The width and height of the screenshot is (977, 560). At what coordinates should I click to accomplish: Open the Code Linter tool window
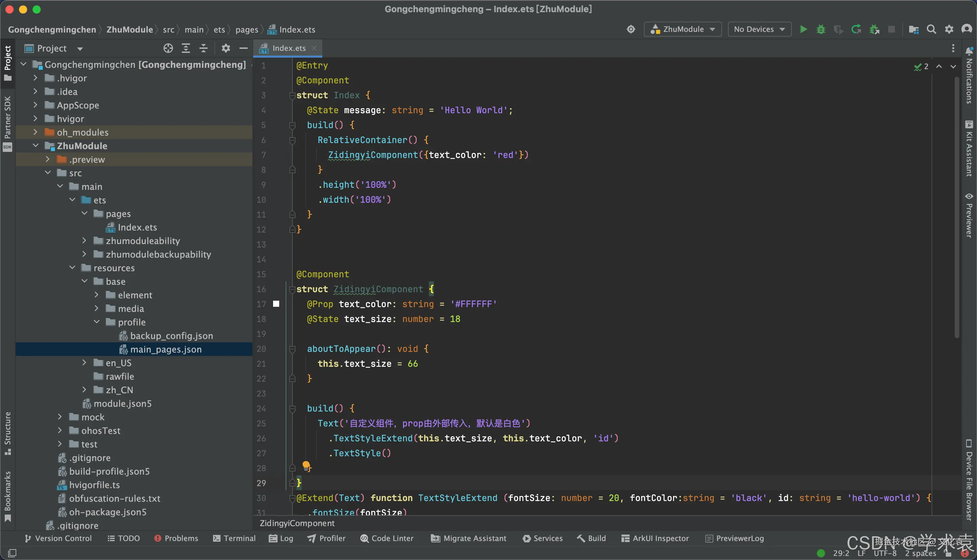point(387,538)
